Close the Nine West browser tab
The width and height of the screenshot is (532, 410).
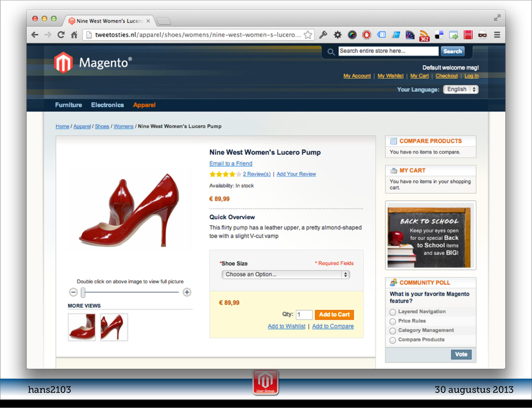point(148,21)
